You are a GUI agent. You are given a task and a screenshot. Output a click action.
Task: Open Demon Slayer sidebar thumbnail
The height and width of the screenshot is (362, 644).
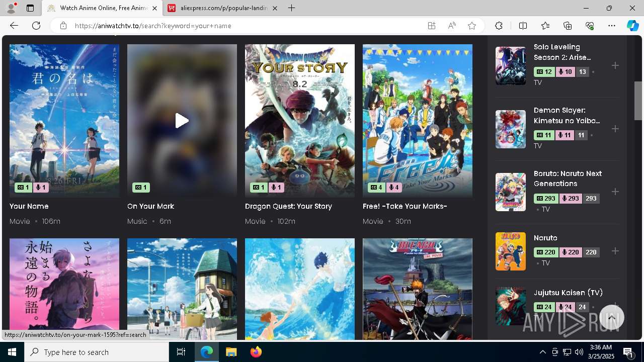coord(511,129)
